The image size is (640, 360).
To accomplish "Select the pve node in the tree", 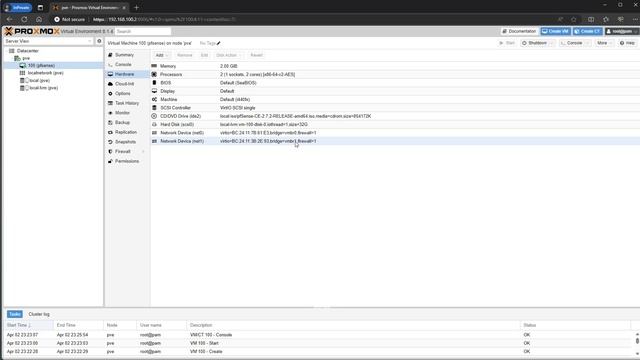I will [x=26, y=58].
